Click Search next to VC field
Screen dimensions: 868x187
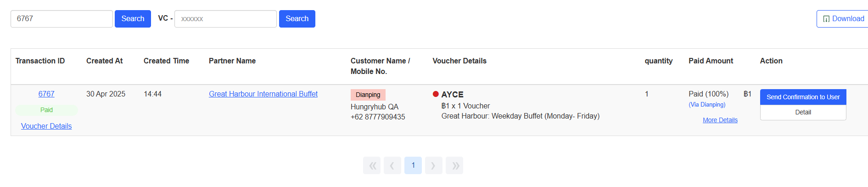click(x=297, y=19)
